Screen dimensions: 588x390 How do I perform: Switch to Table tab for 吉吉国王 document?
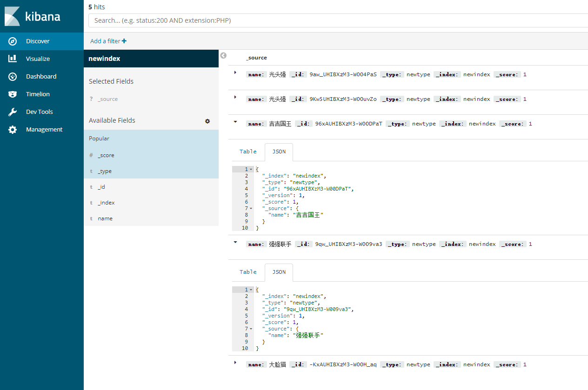(248, 152)
